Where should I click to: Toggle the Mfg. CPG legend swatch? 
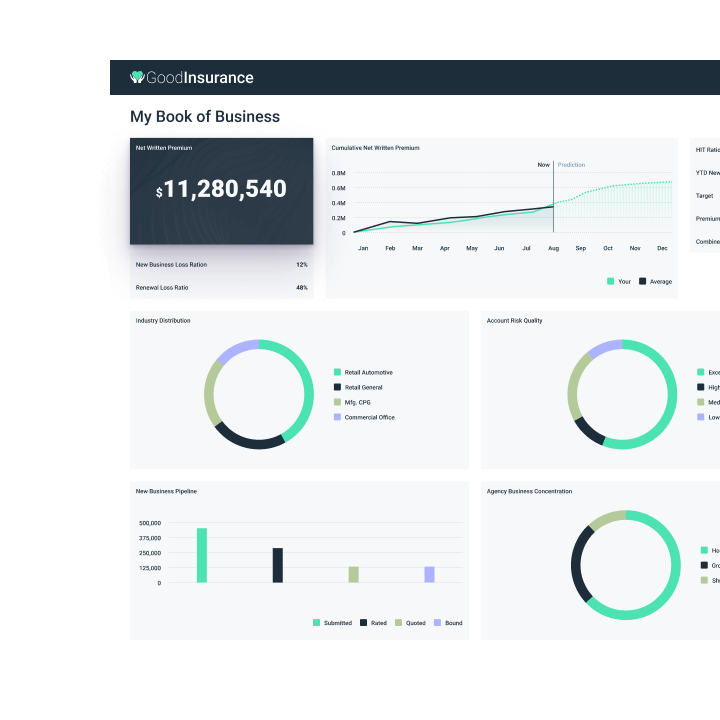338,402
